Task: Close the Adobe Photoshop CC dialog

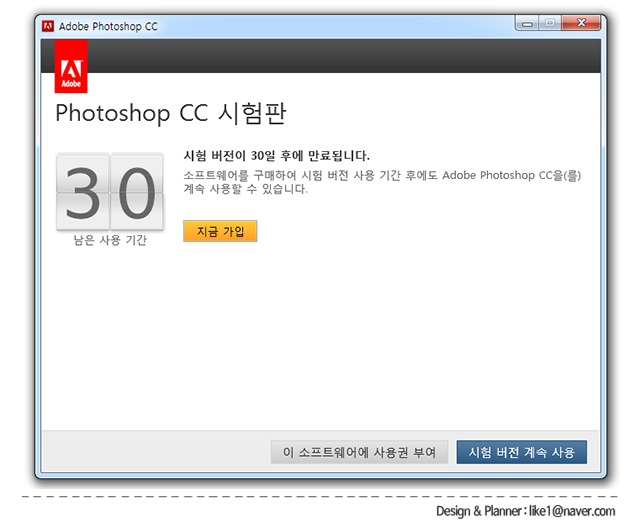Action: [581, 23]
